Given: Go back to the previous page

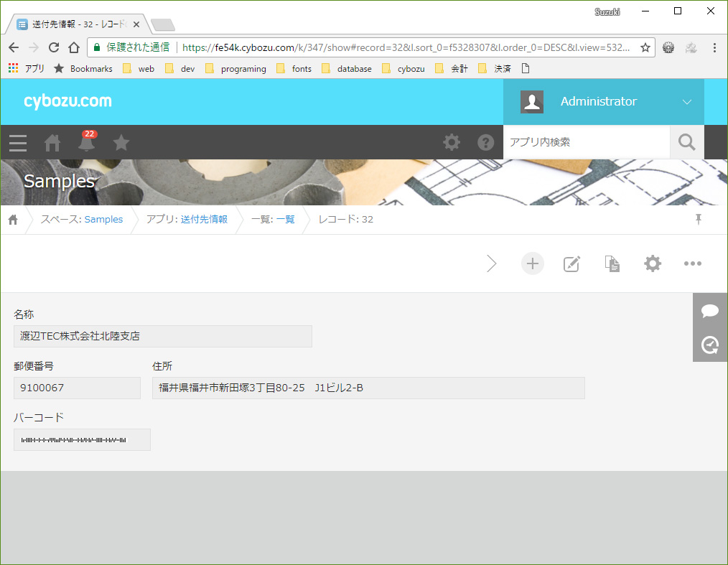Looking at the screenshot, I should tap(14, 47).
